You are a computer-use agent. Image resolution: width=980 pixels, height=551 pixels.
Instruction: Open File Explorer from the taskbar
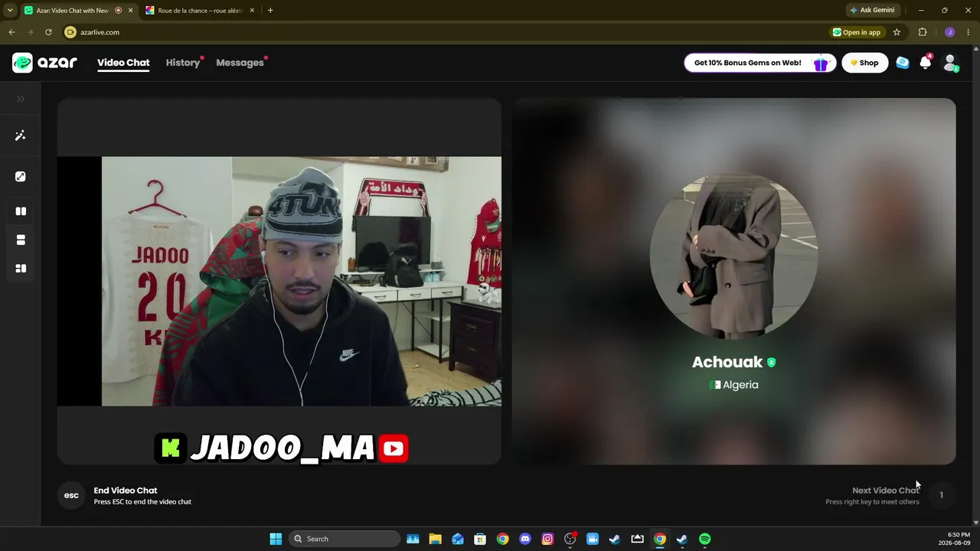[435, 539]
